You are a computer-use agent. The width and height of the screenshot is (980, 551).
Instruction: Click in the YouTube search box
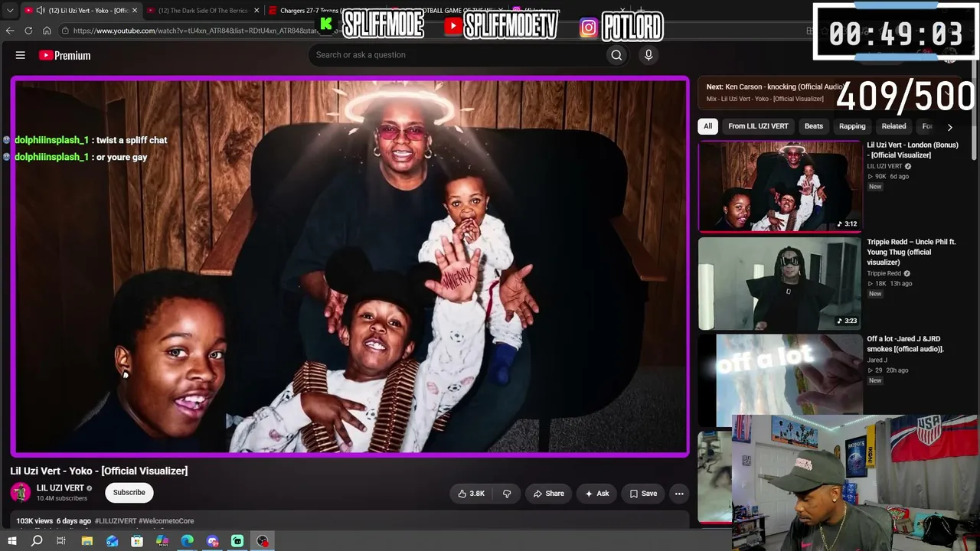tap(457, 55)
